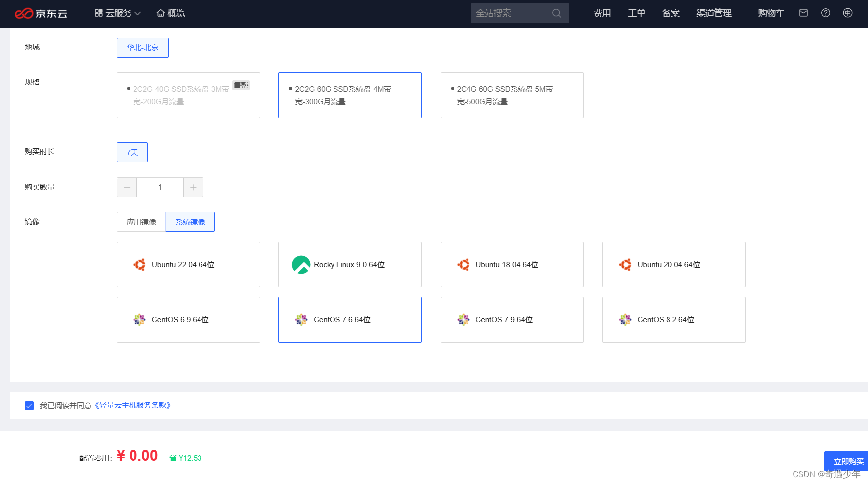Viewport: 868px width, 483px height.
Task: Toggle the service terms agreement checkbox
Action: (x=29, y=406)
